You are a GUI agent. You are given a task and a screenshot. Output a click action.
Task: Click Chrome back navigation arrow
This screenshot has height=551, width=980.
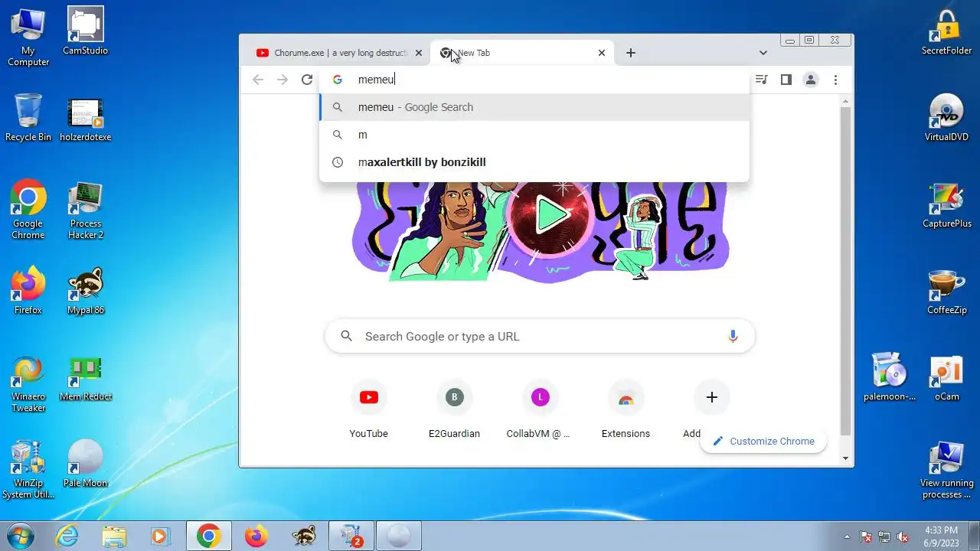258,80
